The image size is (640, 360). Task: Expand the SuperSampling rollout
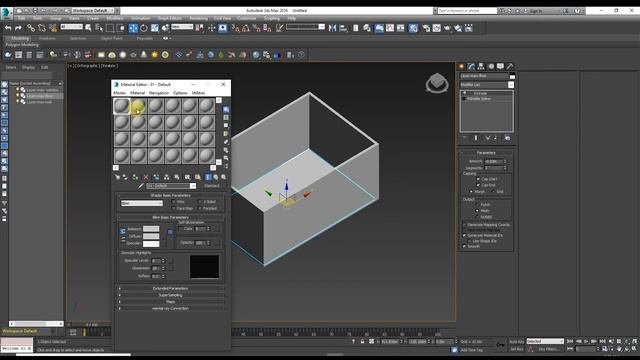171,295
